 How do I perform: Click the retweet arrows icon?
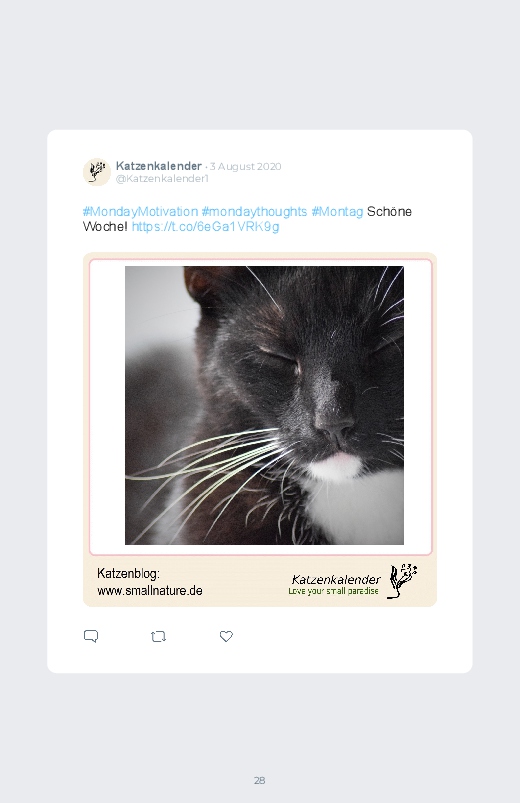(158, 637)
